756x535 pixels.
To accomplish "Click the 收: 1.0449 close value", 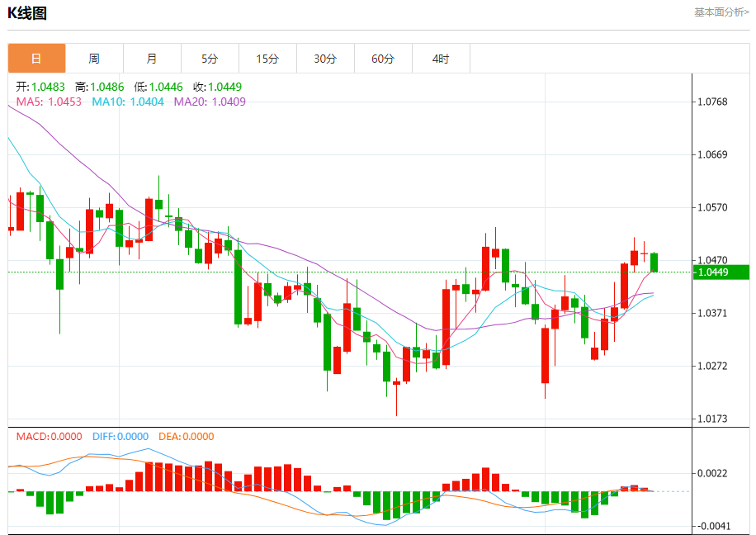I will (217, 87).
